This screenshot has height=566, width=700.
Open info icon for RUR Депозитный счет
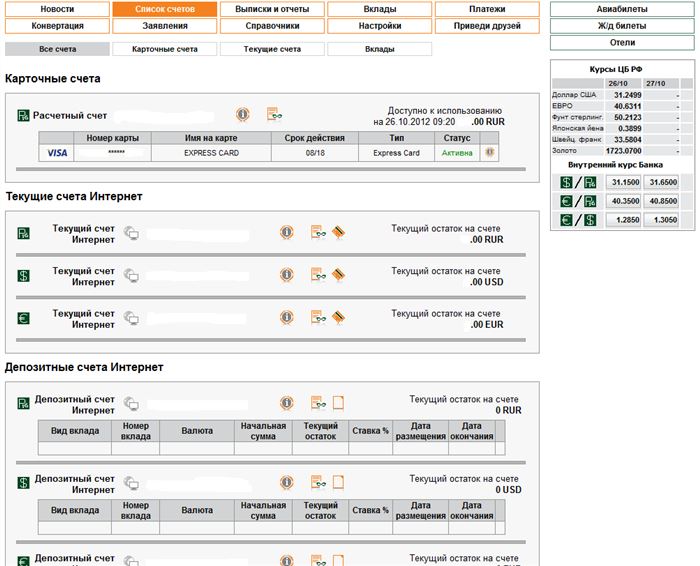(x=287, y=403)
